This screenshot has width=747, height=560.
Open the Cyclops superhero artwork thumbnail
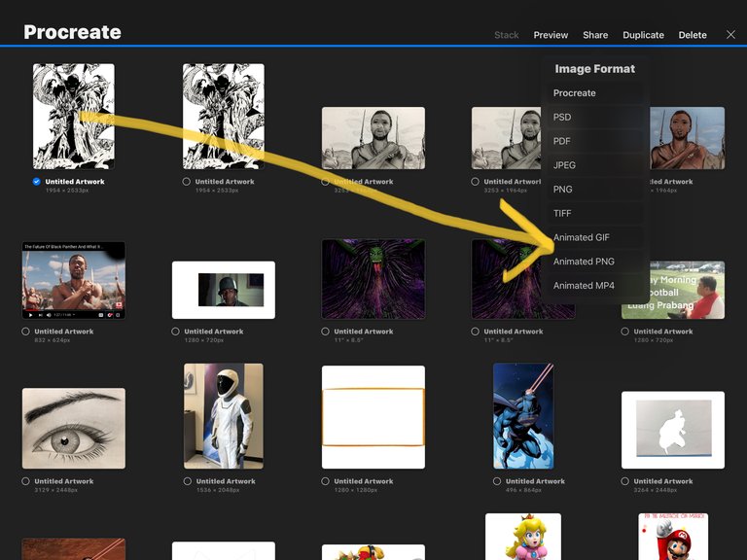point(523,416)
